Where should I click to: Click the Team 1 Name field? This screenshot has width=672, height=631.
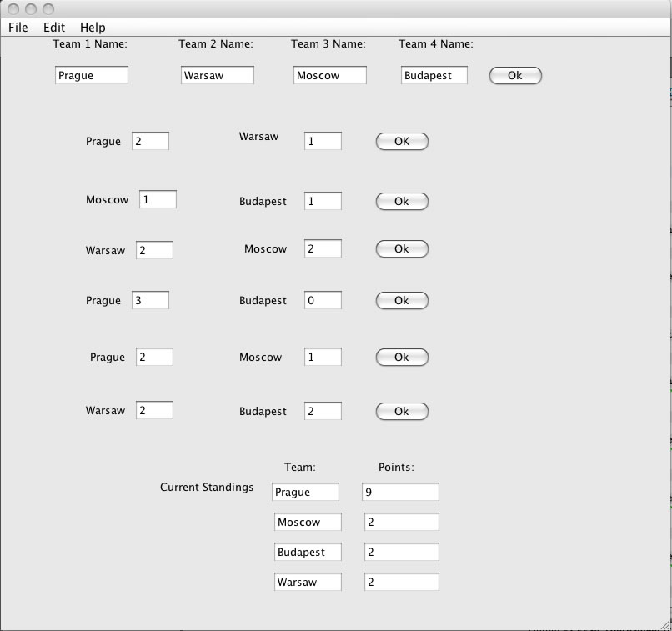[x=92, y=76]
